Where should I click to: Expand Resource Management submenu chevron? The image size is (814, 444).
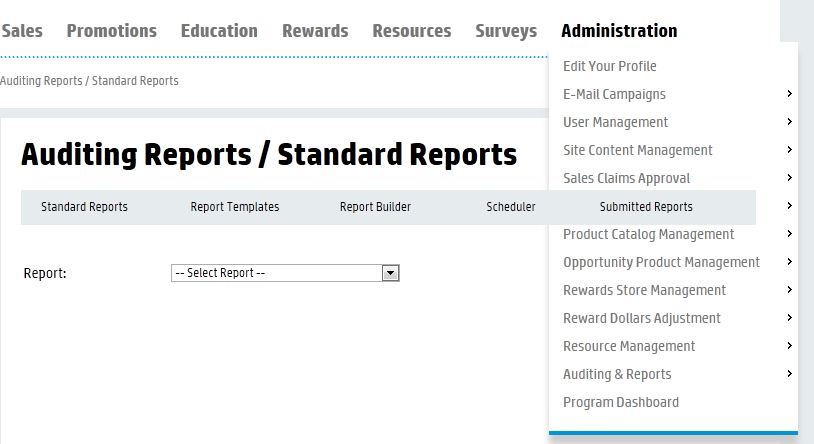(x=789, y=346)
